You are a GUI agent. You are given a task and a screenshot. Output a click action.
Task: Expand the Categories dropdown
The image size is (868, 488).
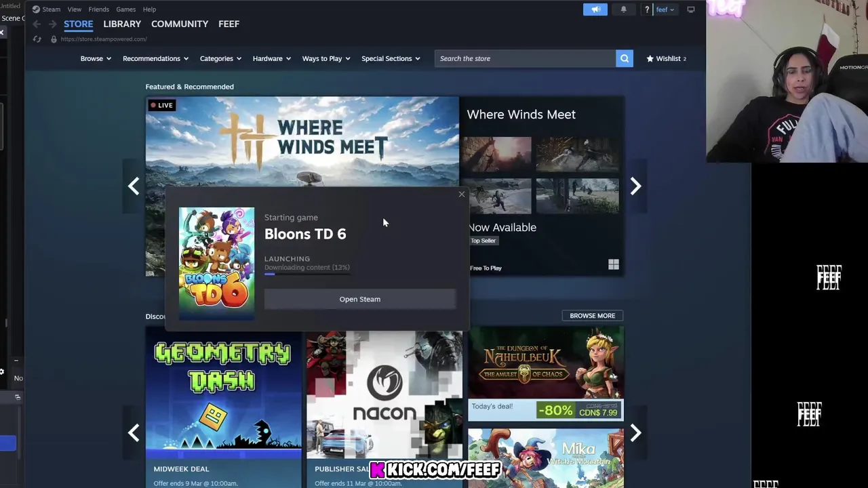click(220, 58)
